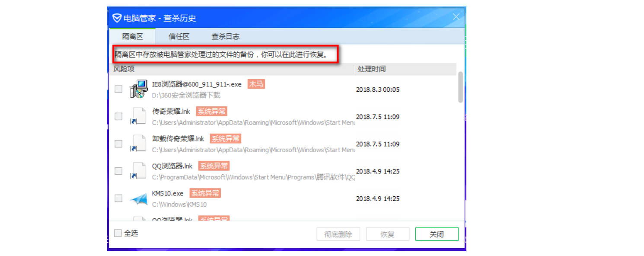Image resolution: width=644 pixels, height=256 pixels.
Task: Click the path D:\360安全浏览器下载
Action: (x=186, y=95)
